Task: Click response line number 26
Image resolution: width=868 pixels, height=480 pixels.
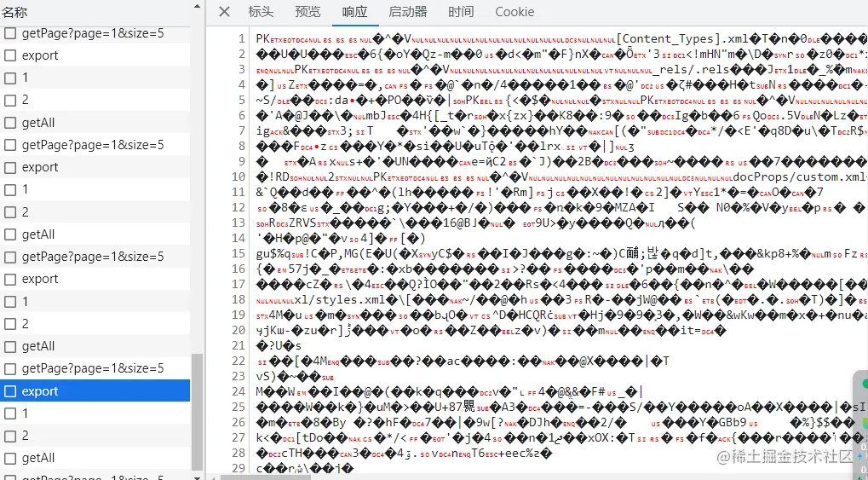Action: 239,422
